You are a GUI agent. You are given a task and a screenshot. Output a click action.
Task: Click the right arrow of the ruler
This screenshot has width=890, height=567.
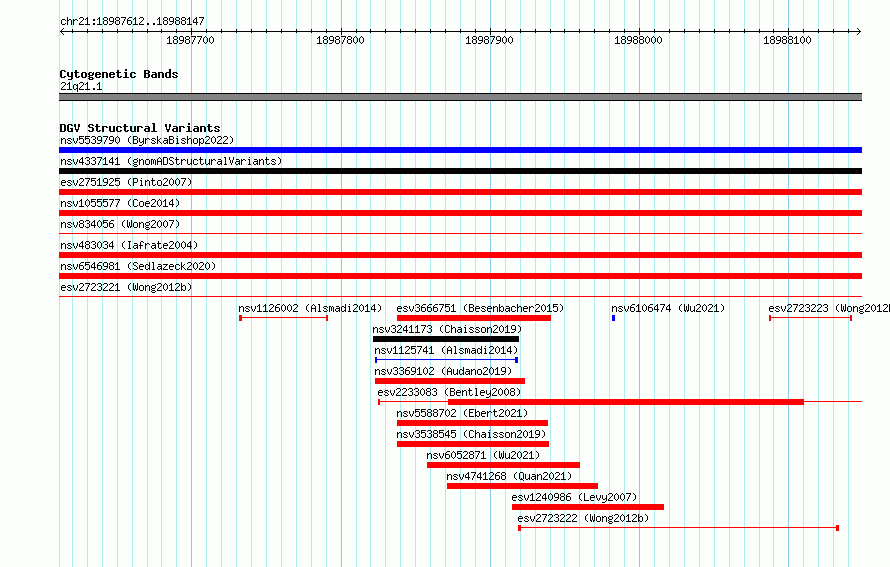click(x=859, y=31)
